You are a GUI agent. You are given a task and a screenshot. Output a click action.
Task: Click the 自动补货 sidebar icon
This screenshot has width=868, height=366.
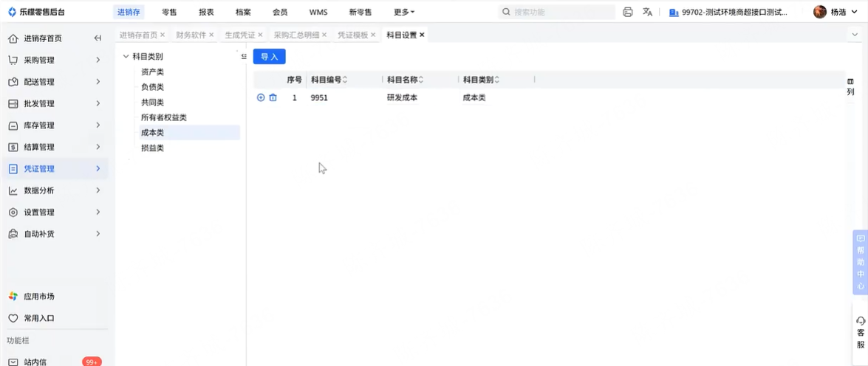tap(13, 234)
